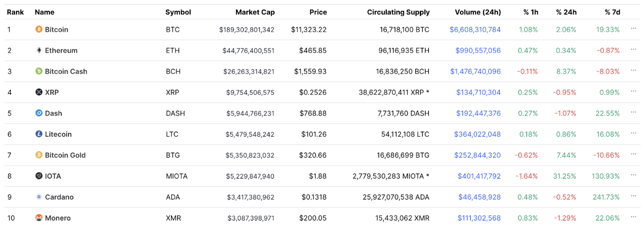The width and height of the screenshot is (644, 228).
Task: Click the Litecoin logo icon
Action: (x=39, y=134)
